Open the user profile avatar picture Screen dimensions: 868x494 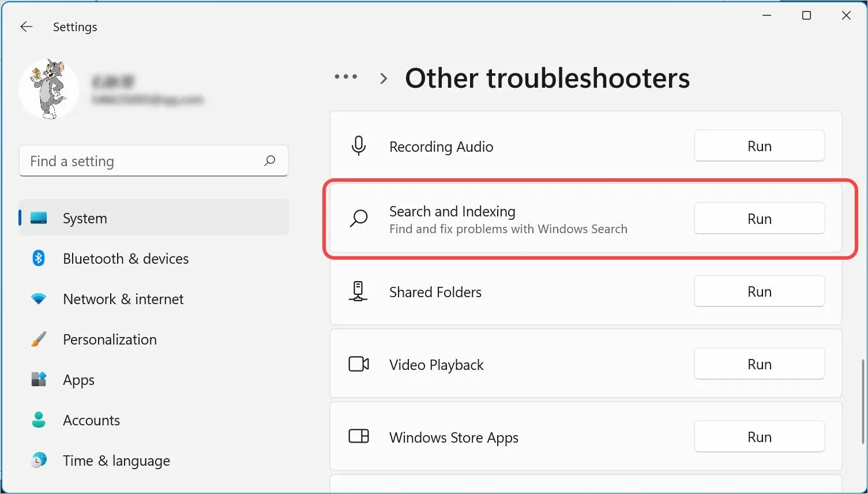48,89
